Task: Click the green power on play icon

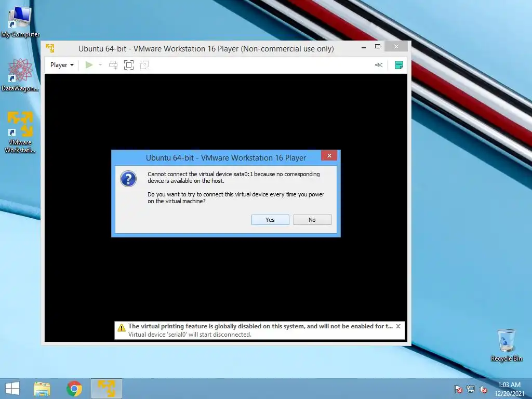Action: pyautogui.click(x=89, y=65)
